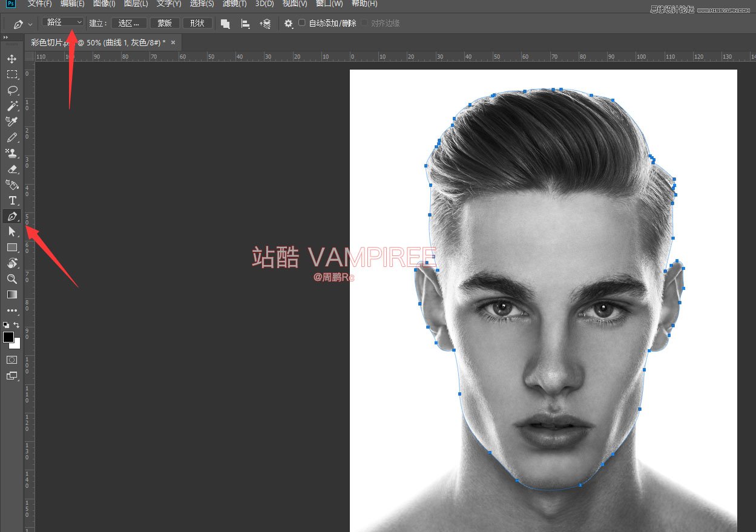
Task: Expand the Pen tool preset picker
Action: click(x=22, y=24)
